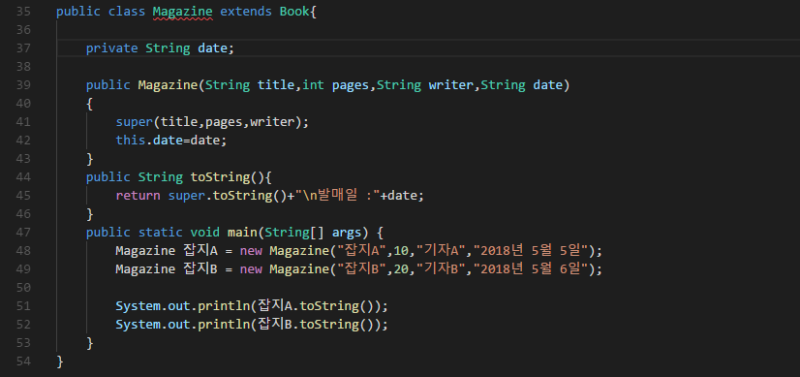The height and width of the screenshot is (377, 800).
Task: Click the title parameter on line 39
Action: point(276,85)
